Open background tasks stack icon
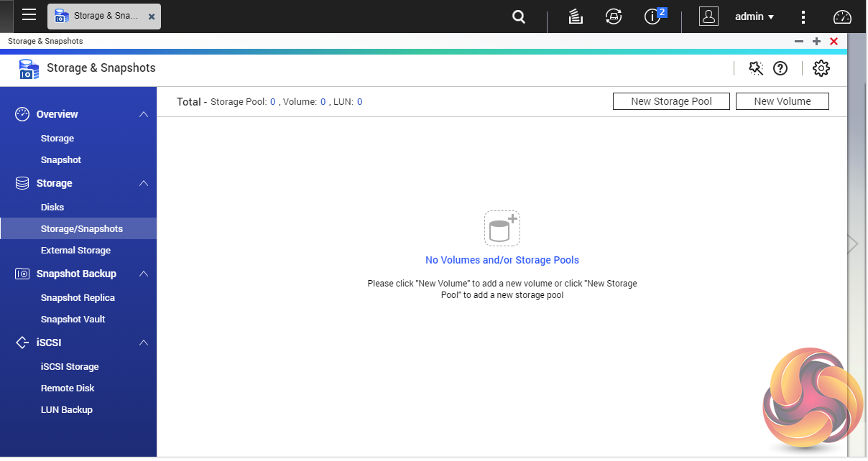This screenshot has width=868, height=461. [x=575, y=17]
